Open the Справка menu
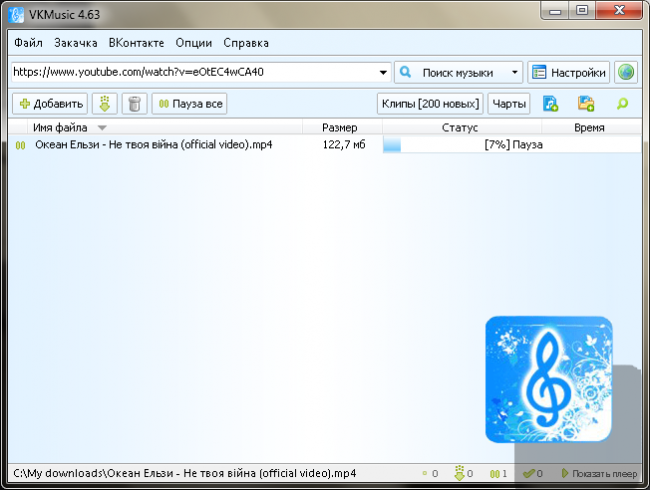The image size is (650, 490). (246, 43)
